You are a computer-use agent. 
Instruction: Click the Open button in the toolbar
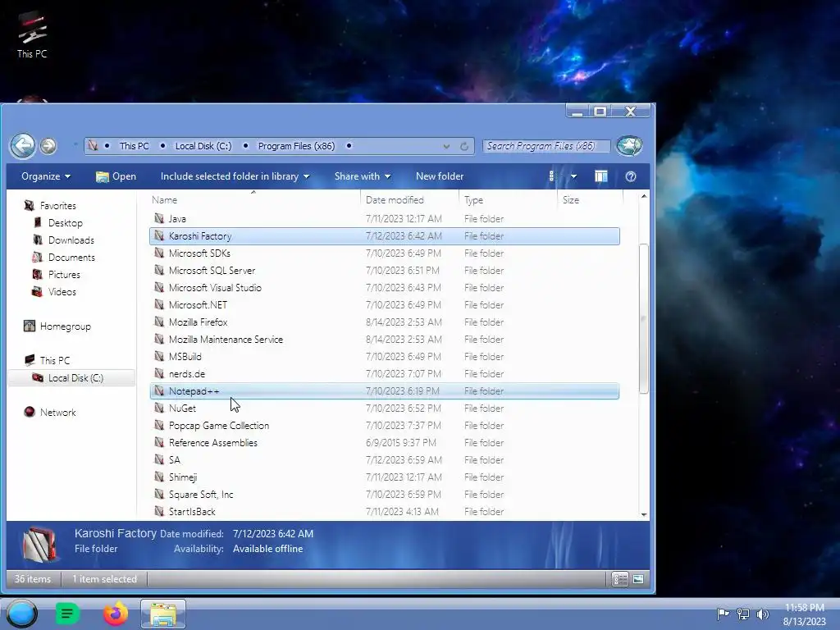point(116,176)
